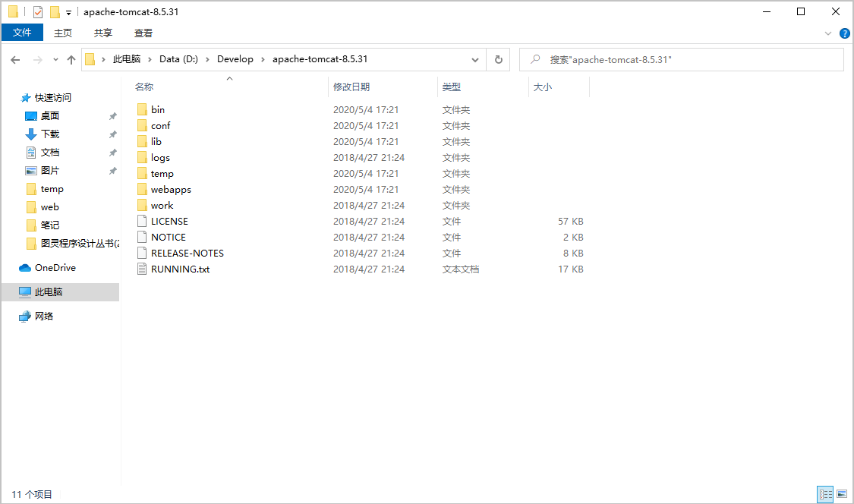Open the 查看 (View) ribbon tab

pos(143,33)
